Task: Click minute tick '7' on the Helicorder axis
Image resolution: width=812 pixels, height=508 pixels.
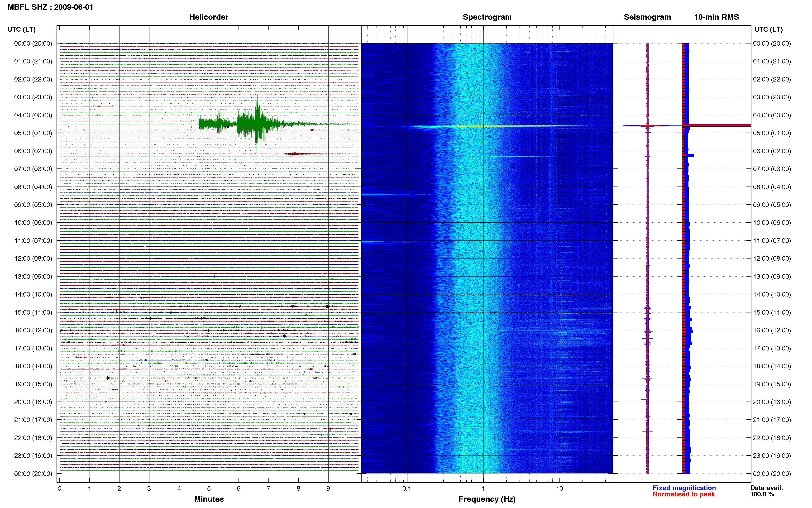Action: [269, 489]
